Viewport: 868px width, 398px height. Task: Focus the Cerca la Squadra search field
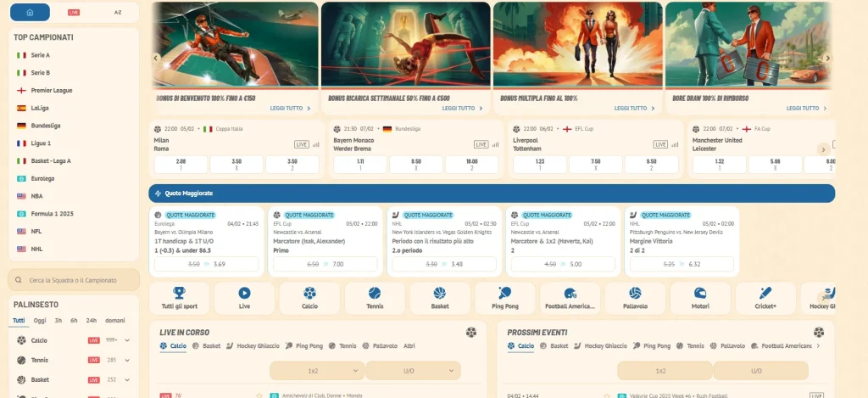tap(74, 280)
